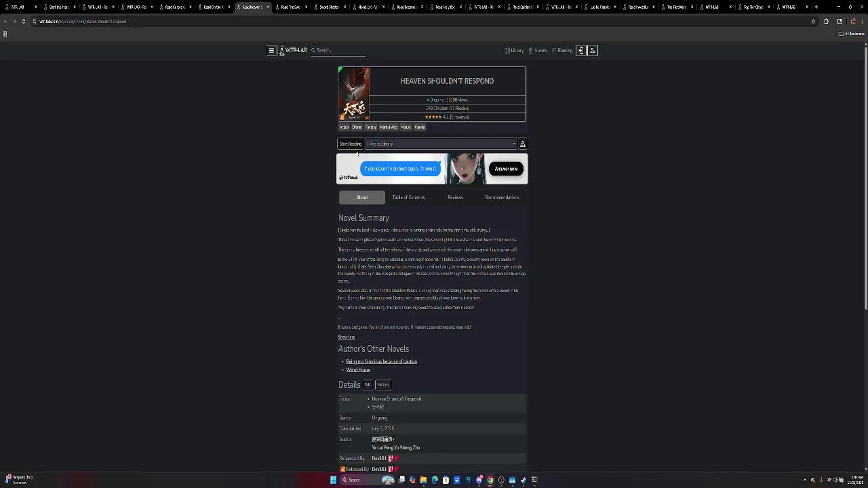Screen dimensions: 868x488
Task: Click Answer now on the ad banner
Action: click(506, 169)
